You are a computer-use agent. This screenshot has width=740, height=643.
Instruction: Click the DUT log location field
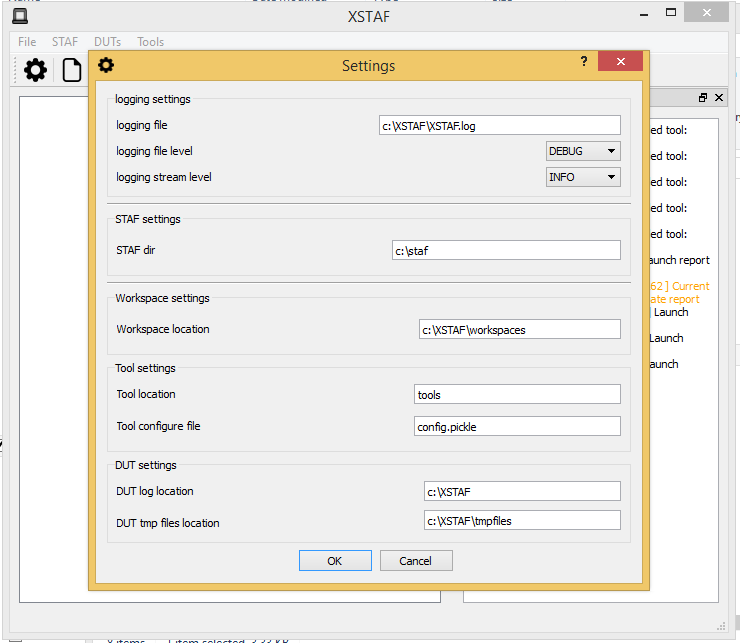click(x=522, y=491)
